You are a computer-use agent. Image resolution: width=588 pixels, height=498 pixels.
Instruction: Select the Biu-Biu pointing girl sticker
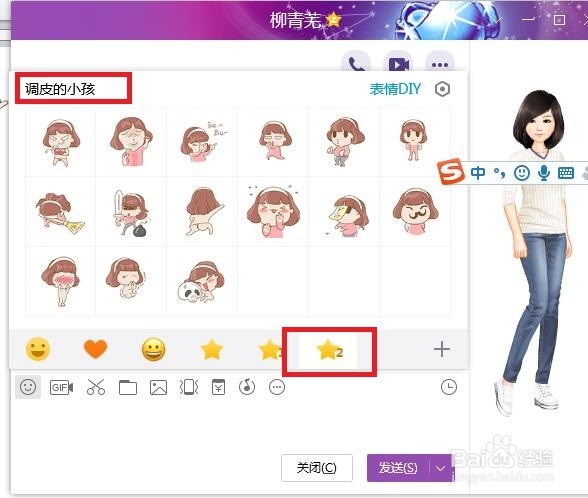point(203,143)
